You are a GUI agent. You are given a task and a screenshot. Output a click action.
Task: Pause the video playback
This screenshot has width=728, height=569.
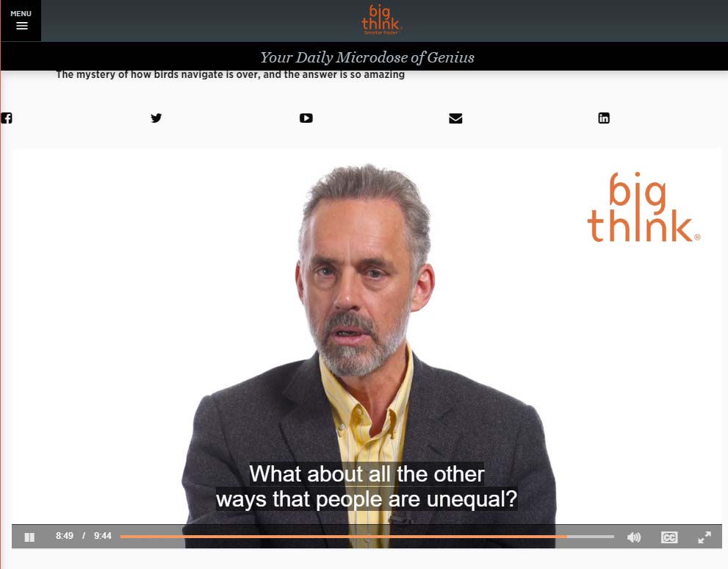coord(29,537)
